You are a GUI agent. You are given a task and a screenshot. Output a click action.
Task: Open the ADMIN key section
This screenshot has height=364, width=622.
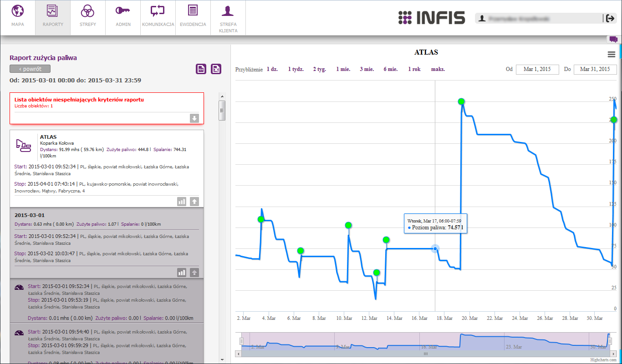[x=123, y=18]
